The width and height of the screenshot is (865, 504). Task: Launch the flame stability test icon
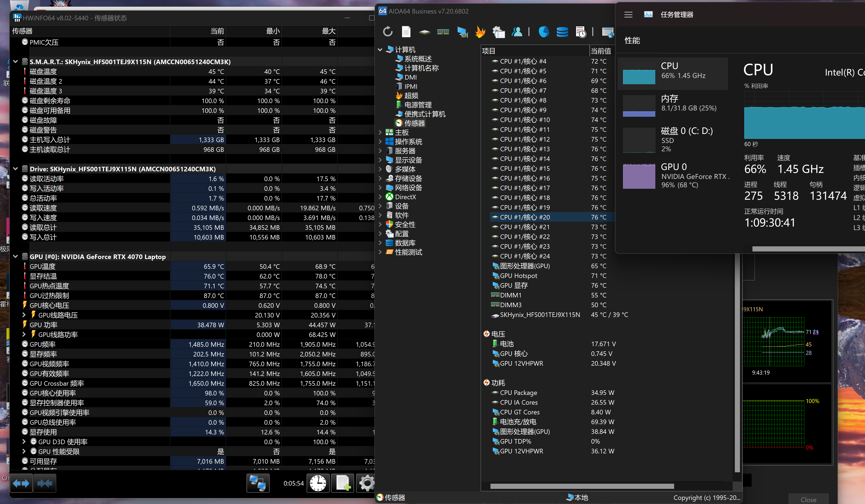[480, 32]
